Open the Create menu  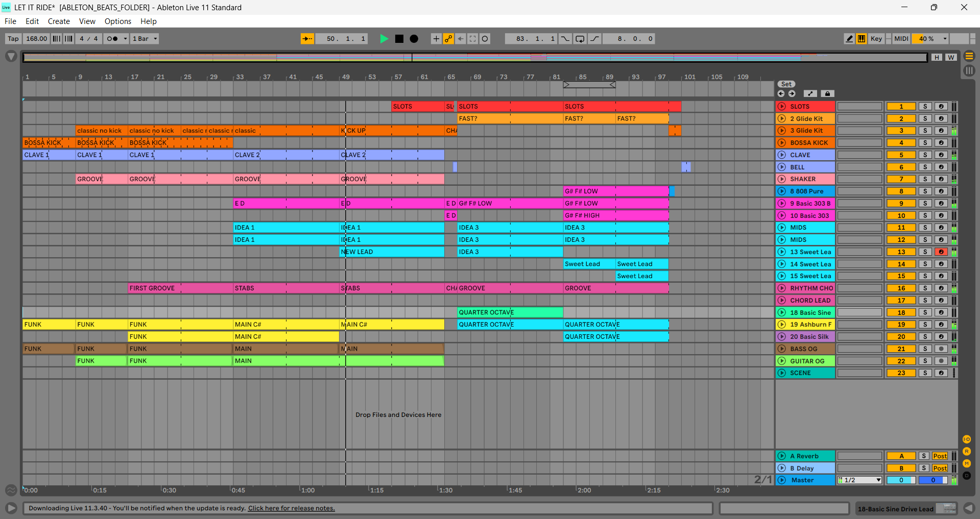click(x=59, y=21)
